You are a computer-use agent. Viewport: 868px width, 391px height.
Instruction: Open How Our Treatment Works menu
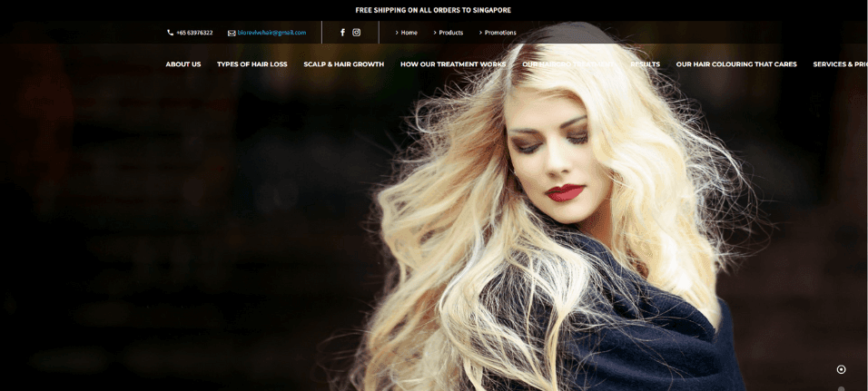coord(453,64)
